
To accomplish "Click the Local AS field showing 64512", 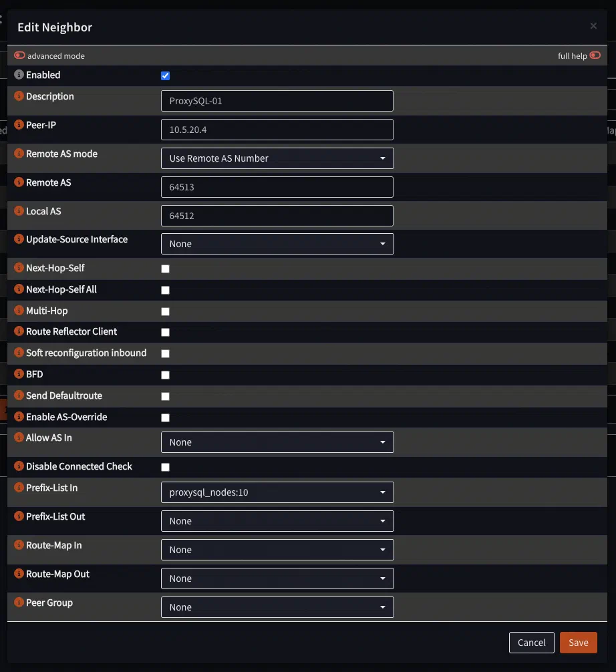I will (277, 216).
